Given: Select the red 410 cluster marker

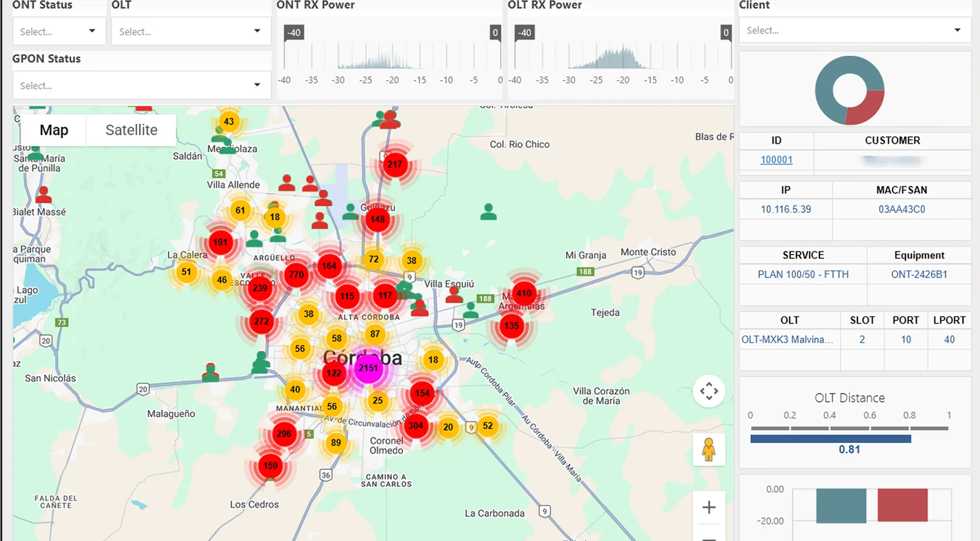Looking at the screenshot, I should pyautogui.click(x=524, y=293).
